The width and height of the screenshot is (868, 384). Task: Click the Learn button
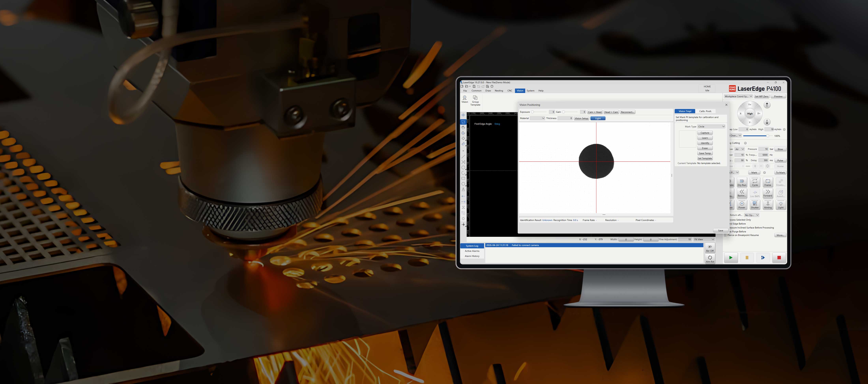[x=705, y=138]
